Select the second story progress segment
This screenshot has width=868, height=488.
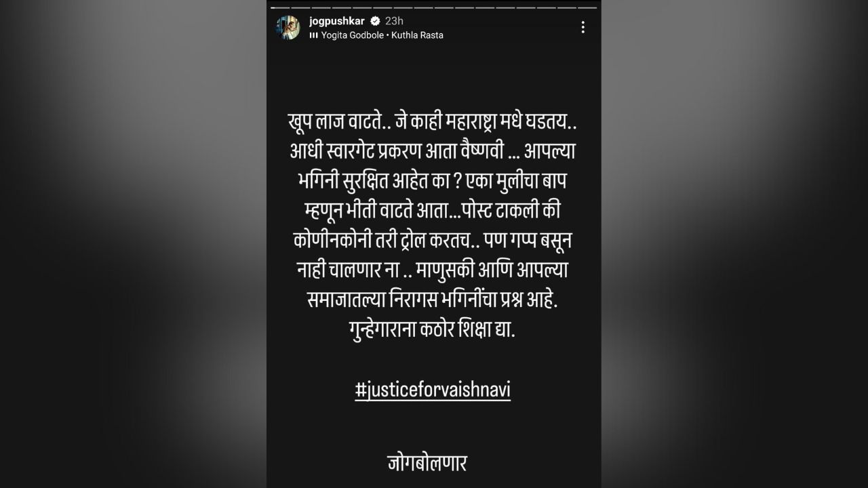[301, 7]
